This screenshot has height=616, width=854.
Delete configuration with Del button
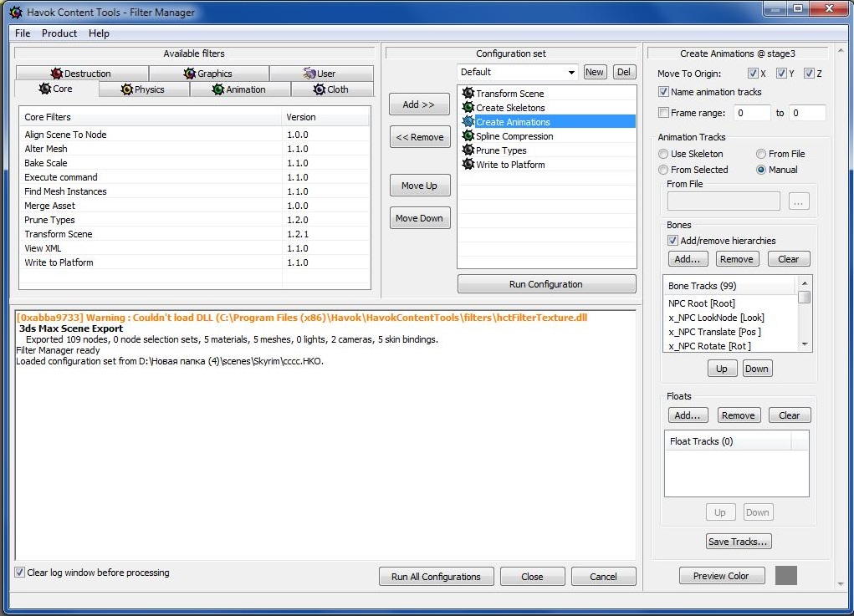pyautogui.click(x=624, y=72)
